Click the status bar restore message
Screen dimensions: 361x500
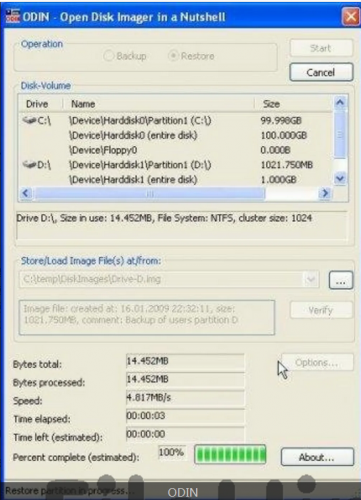(71, 491)
